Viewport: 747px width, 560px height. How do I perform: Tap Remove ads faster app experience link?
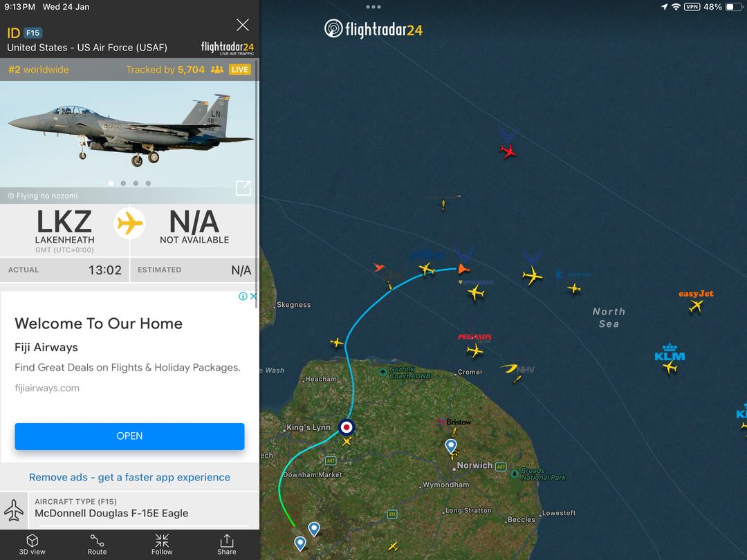[x=129, y=477]
